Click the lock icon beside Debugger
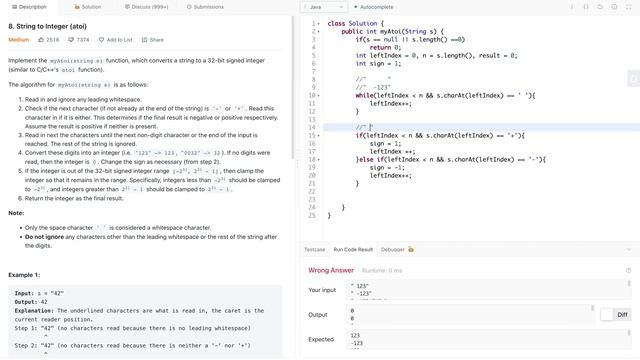This screenshot has height=360, width=640. (x=411, y=249)
